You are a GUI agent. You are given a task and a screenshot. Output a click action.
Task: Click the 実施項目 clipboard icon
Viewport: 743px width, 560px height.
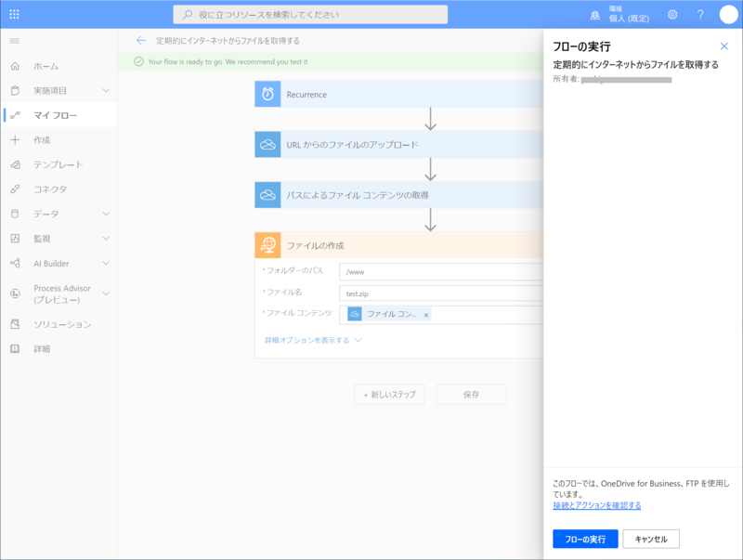pos(15,90)
